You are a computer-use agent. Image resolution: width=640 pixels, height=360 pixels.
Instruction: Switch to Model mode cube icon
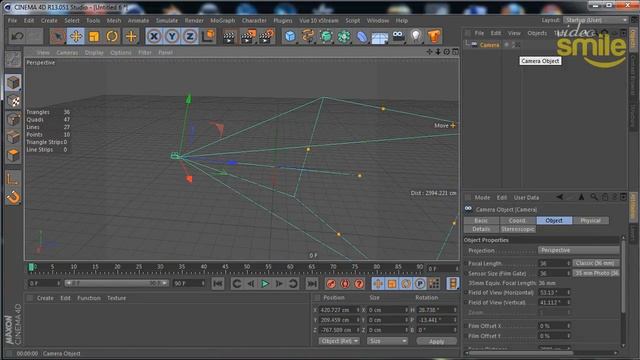coord(13,82)
